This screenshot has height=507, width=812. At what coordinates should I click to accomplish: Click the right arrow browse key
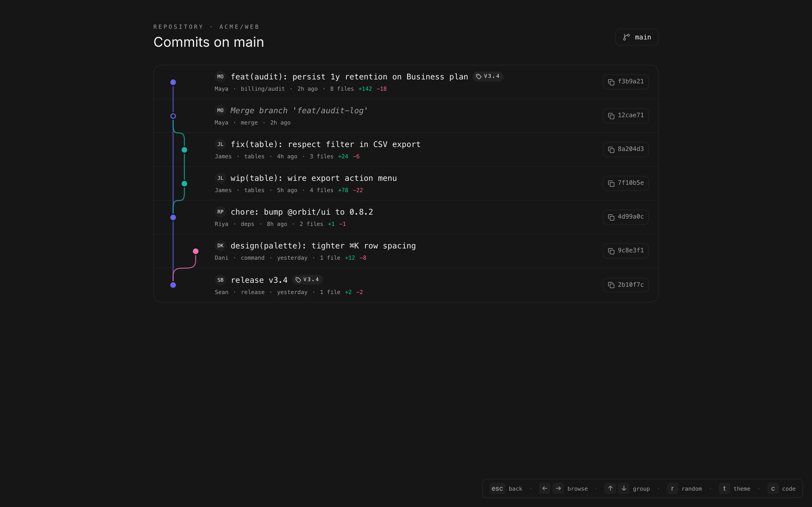(x=558, y=489)
